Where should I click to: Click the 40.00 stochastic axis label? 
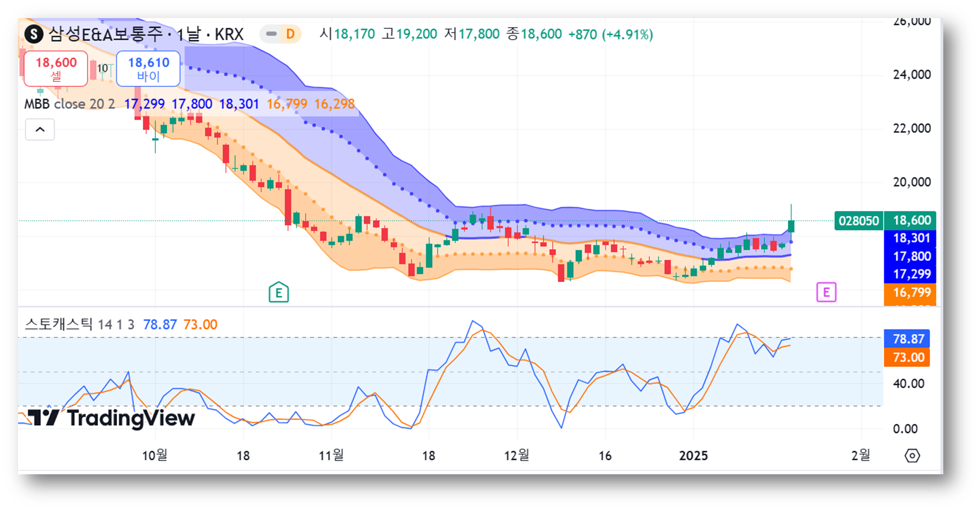tap(908, 384)
